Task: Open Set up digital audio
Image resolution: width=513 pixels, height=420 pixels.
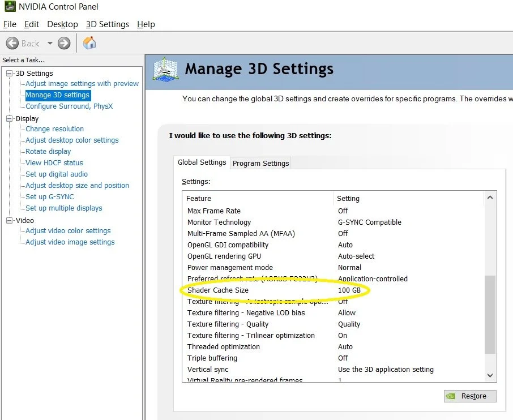Action: click(57, 174)
